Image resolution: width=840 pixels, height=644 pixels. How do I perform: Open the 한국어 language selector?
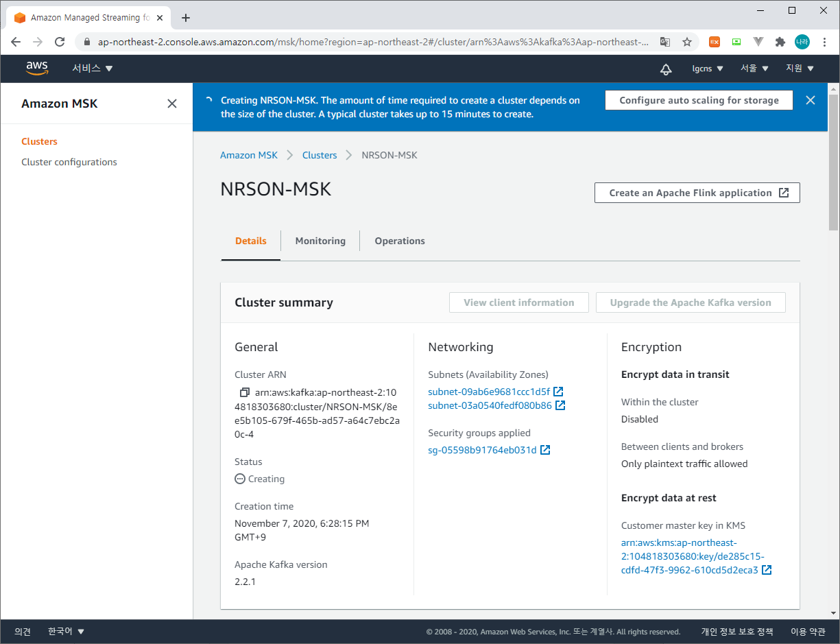pyautogui.click(x=67, y=632)
